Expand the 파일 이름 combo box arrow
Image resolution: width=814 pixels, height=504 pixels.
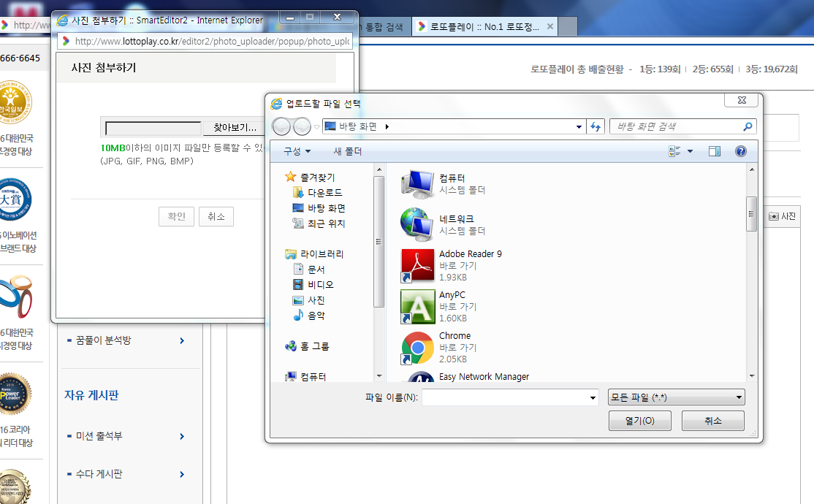[x=593, y=398]
